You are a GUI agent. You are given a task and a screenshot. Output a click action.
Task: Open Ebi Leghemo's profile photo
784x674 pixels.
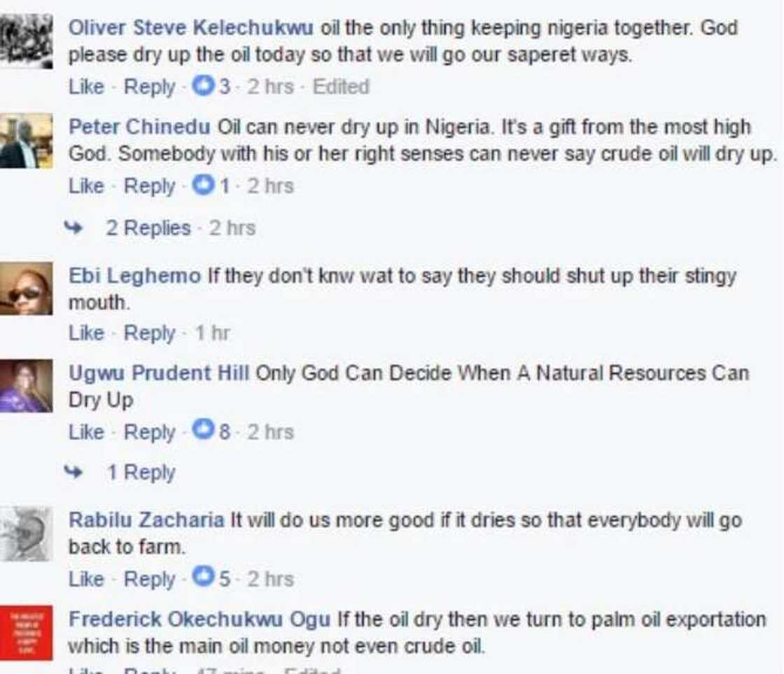[26, 288]
